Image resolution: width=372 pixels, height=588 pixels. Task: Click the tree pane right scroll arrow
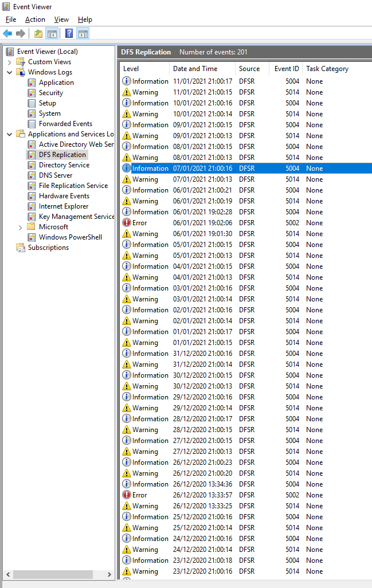tap(109, 574)
